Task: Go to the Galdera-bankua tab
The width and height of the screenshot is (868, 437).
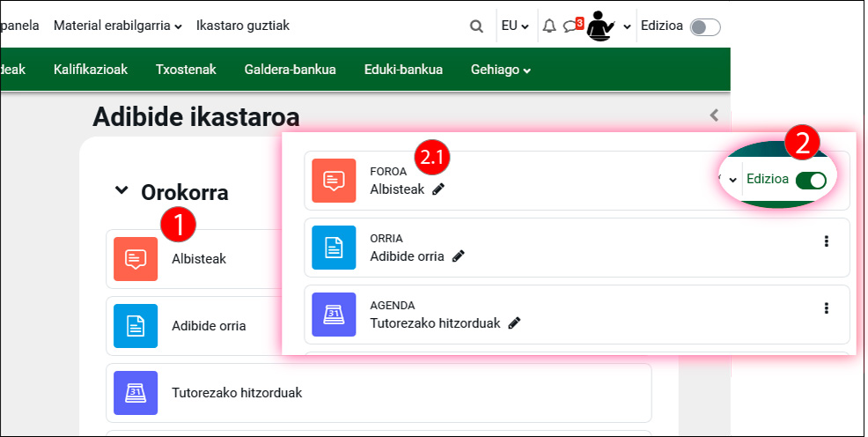Action: pyautogui.click(x=290, y=70)
